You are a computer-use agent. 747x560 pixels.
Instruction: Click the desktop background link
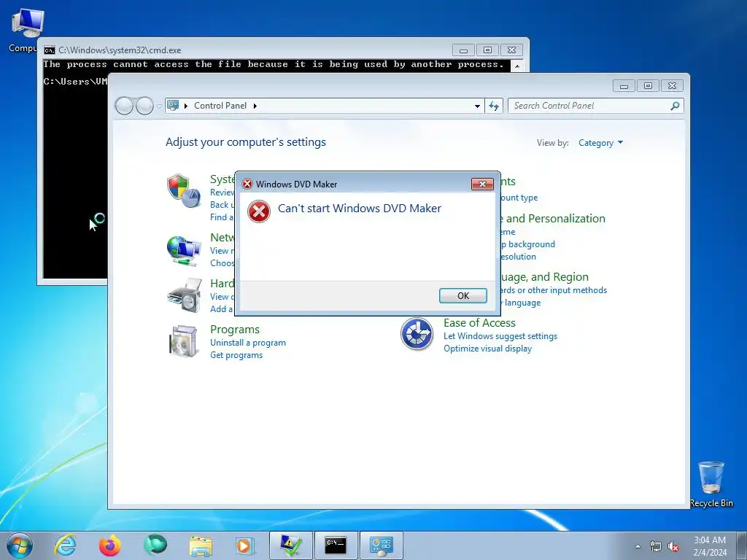[x=528, y=244]
